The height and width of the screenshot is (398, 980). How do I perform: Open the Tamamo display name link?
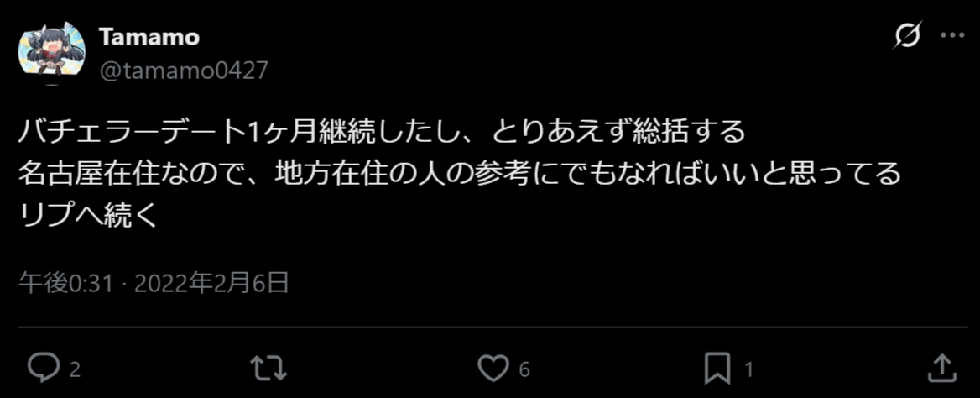[x=149, y=38]
